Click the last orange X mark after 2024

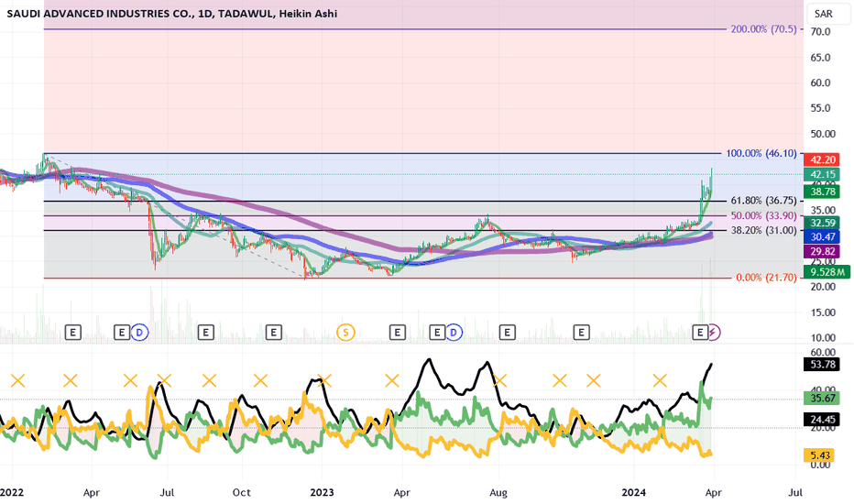point(660,380)
